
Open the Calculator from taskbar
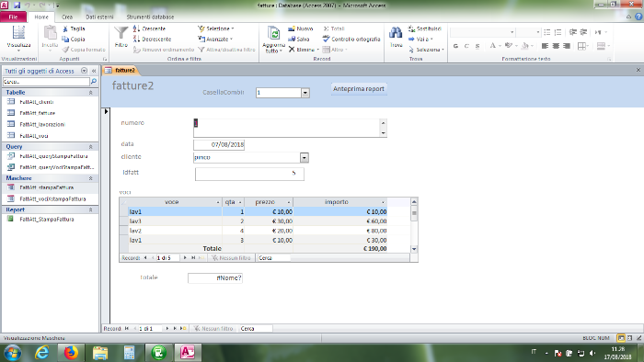[130, 353]
